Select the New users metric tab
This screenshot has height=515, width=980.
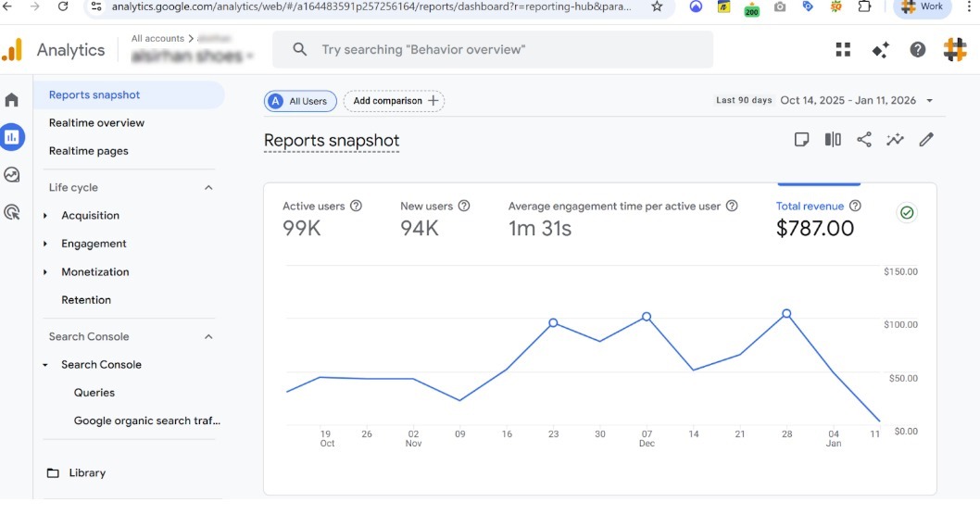(x=435, y=219)
